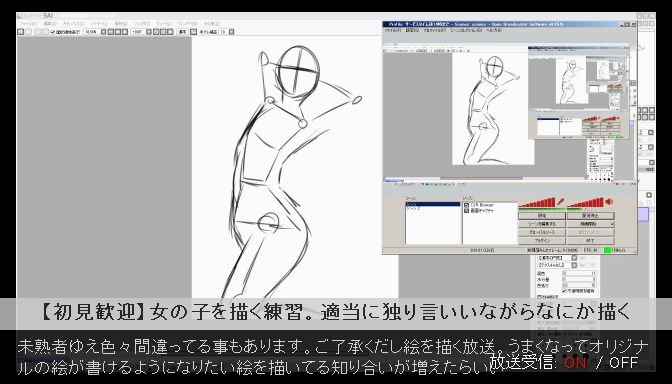Image resolution: width=672 pixels, height=384 pixels.
Task: Open SAI キャンバス menu
Action: click(73, 24)
